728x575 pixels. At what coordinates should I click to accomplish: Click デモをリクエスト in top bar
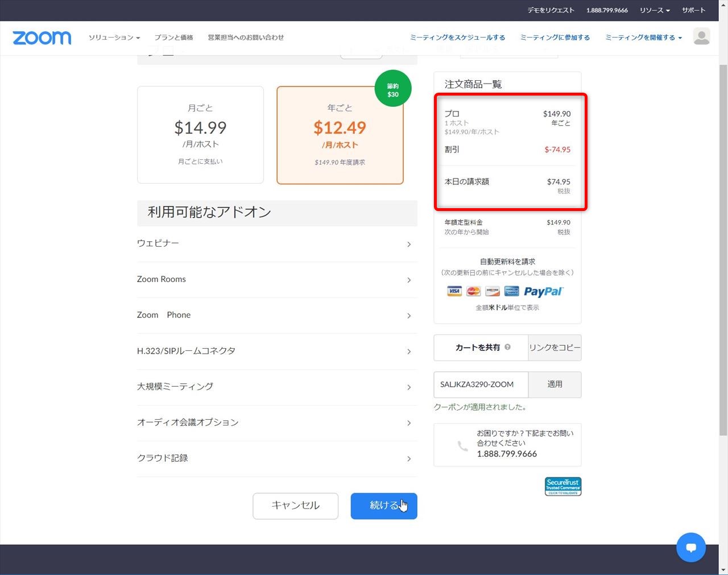coord(551,10)
